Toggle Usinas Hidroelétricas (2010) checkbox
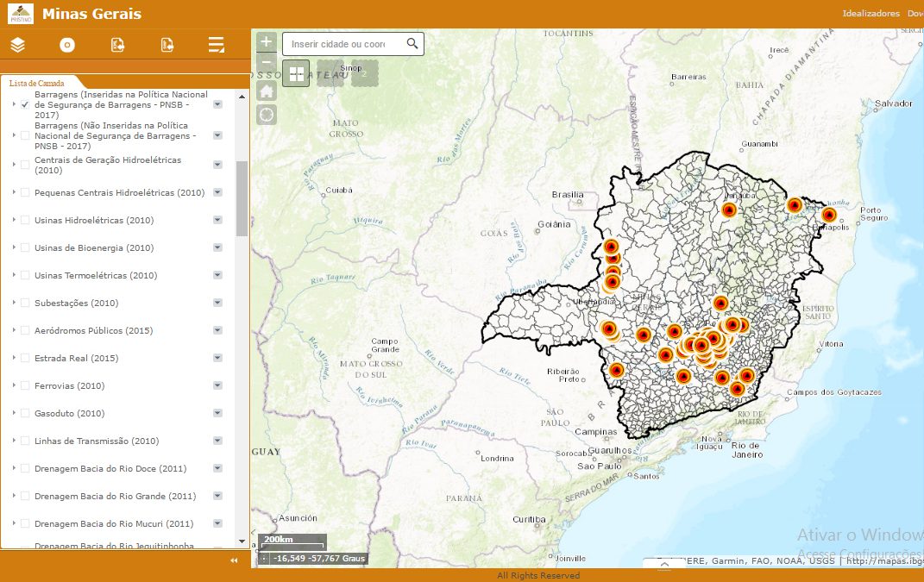 25,221
